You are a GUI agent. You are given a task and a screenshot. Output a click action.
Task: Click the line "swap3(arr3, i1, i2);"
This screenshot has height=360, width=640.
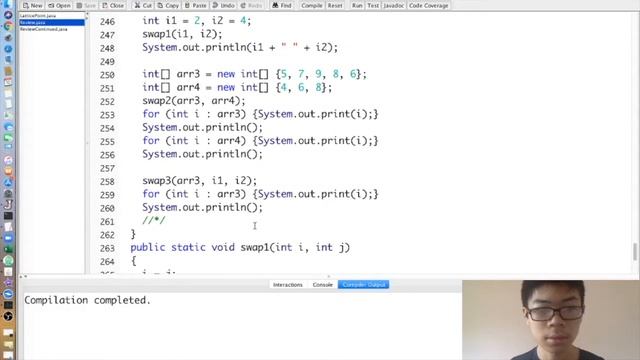pos(200,181)
